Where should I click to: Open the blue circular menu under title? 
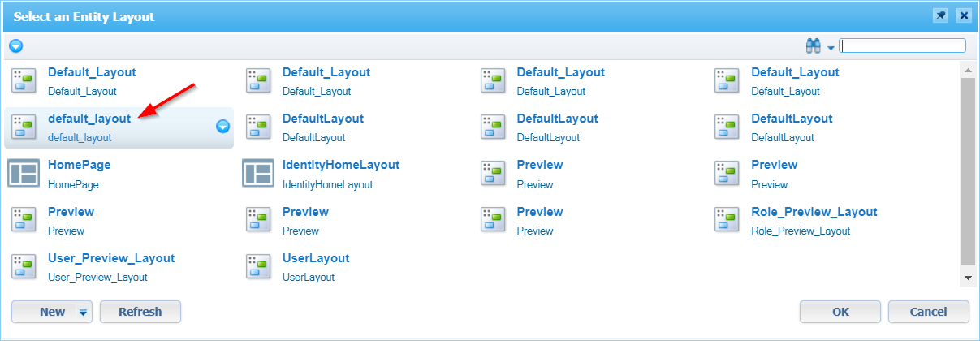point(15,46)
